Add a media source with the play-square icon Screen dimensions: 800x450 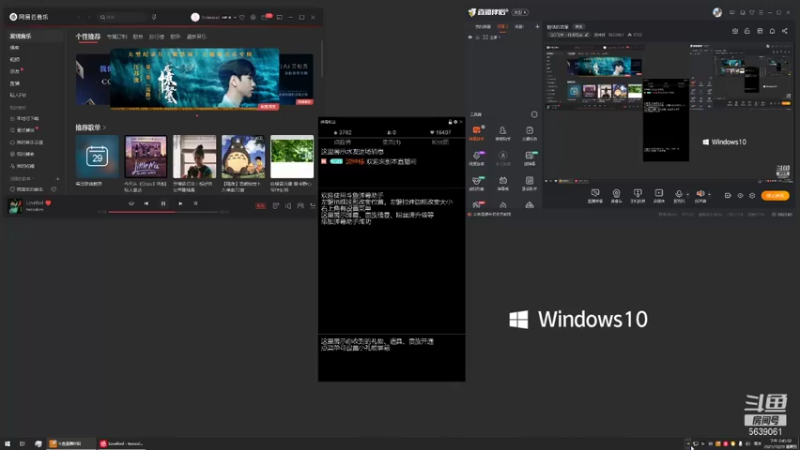[659, 195]
